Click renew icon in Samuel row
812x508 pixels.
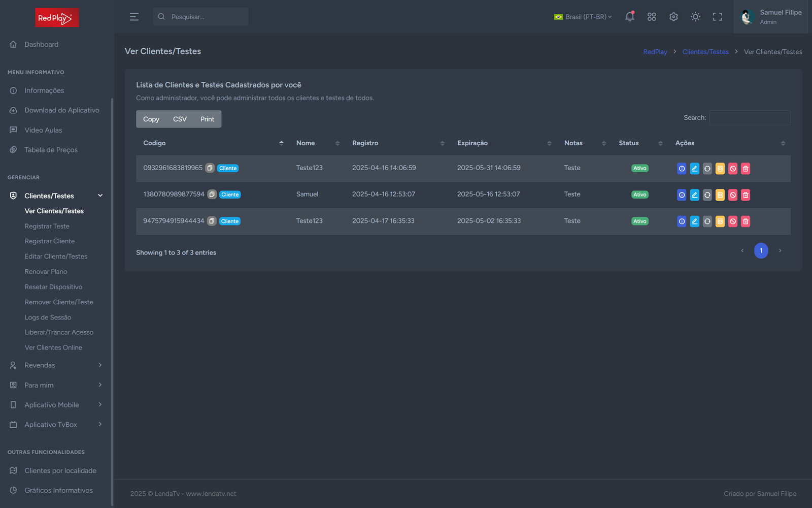click(707, 195)
